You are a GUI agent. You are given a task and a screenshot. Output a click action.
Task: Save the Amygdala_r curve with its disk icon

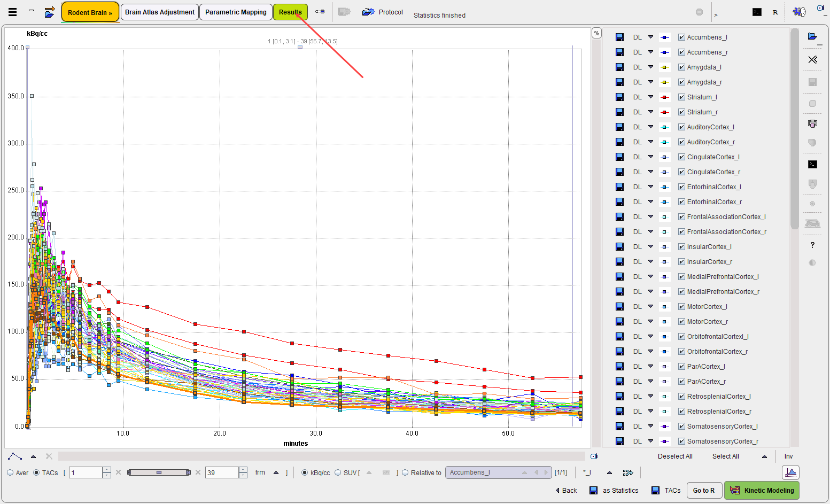[x=619, y=82]
